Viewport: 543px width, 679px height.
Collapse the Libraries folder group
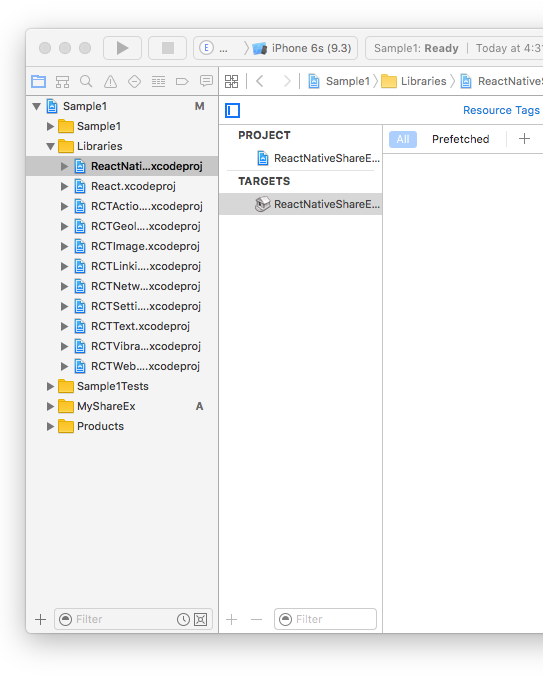[50, 146]
